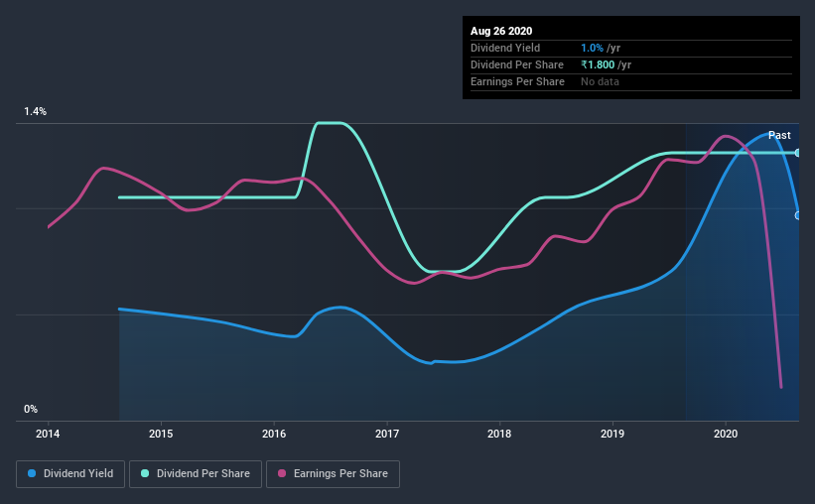Toggle the Earnings Per Share legend button
815x504 pixels.
pos(333,474)
